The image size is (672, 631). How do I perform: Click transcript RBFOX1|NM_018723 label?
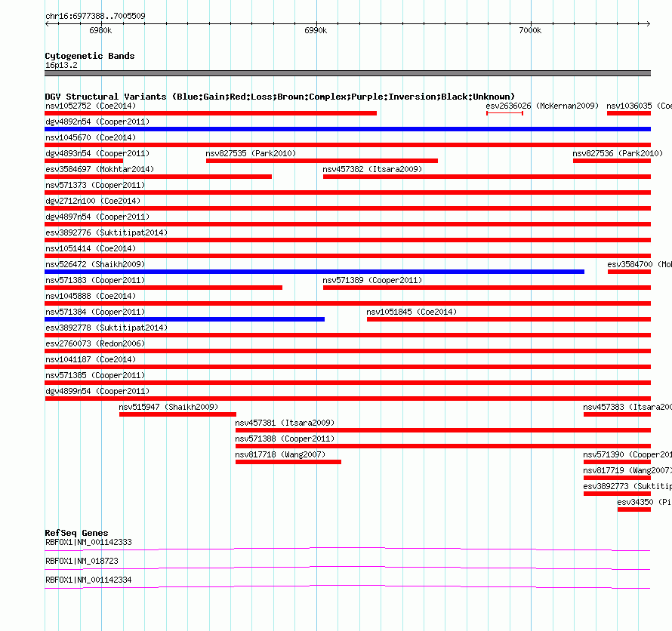(82, 561)
